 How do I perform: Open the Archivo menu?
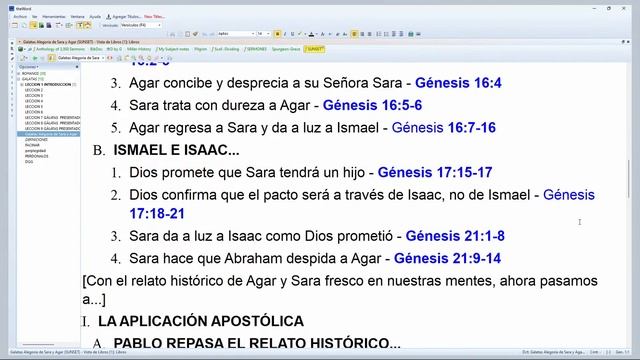(20, 17)
